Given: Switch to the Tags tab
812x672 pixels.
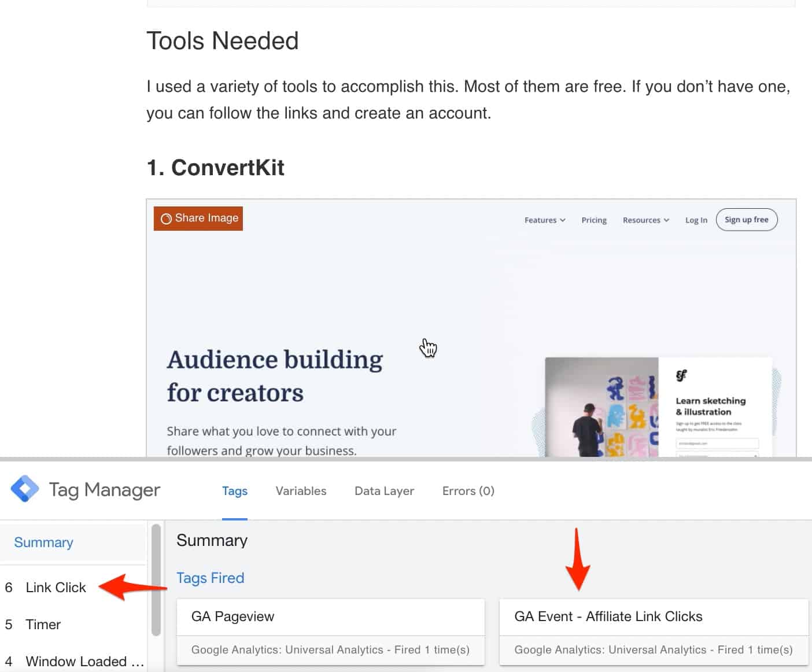Looking at the screenshot, I should (x=235, y=491).
